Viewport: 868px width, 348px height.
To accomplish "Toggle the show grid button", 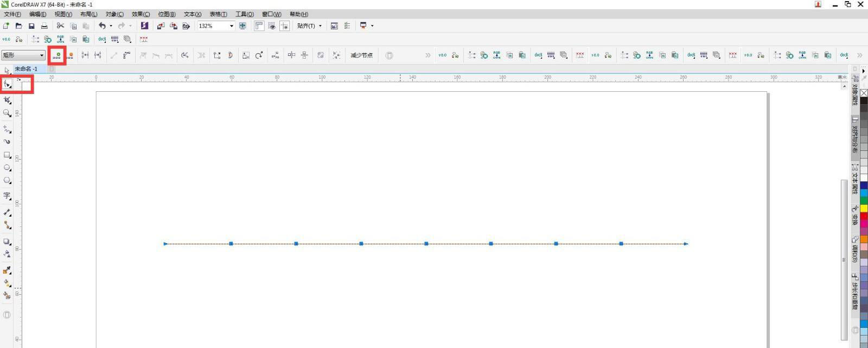I will pos(272,26).
